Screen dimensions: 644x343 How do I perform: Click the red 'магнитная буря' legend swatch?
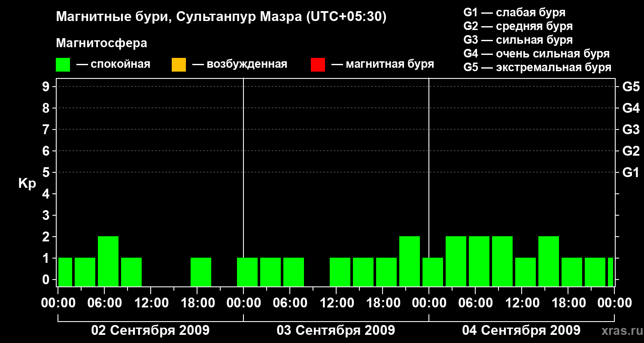(x=318, y=64)
